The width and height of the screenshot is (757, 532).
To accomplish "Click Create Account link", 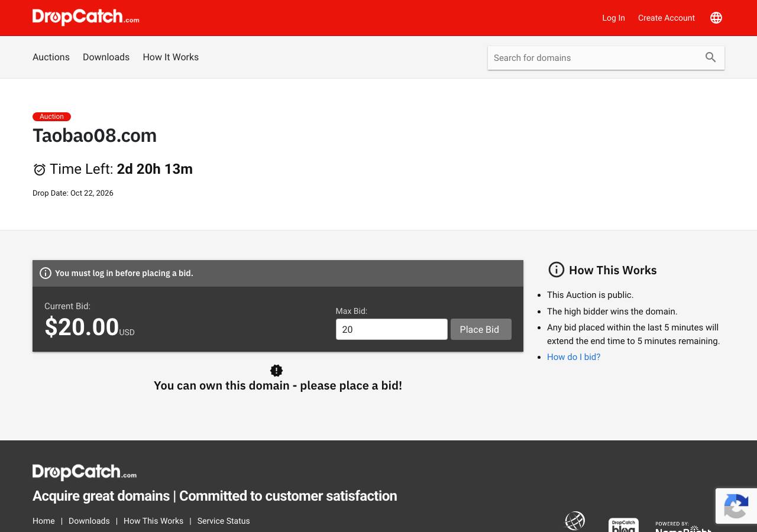I will tap(667, 18).
